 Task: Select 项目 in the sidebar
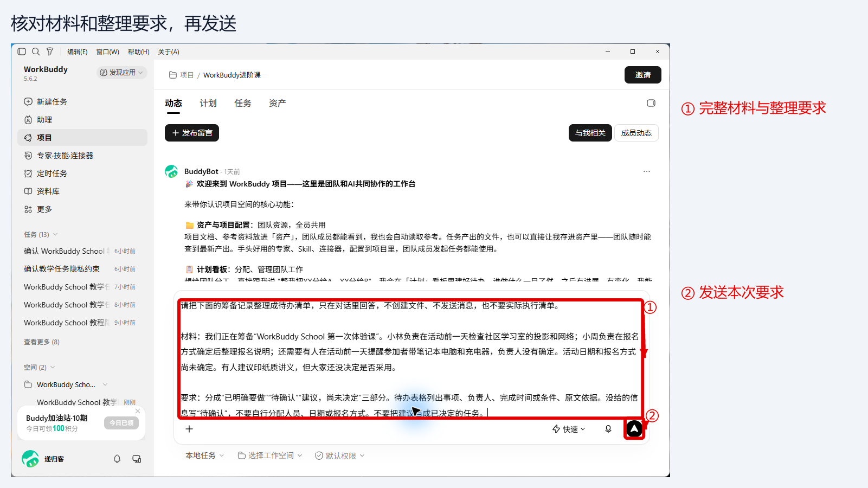(x=82, y=138)
